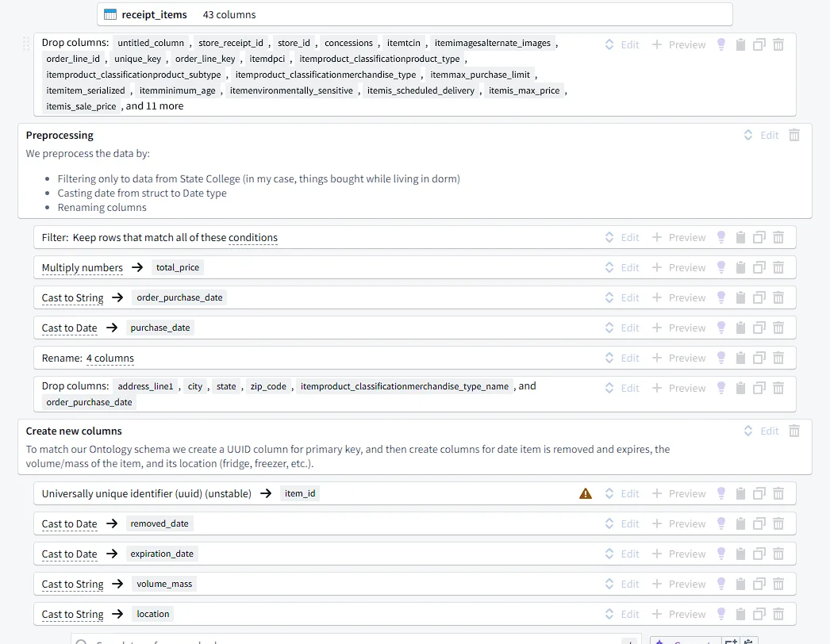Expand the item_id step (chevron)
Image resolution: width=830 pixels, height=644 pixels.
[609, 493]
